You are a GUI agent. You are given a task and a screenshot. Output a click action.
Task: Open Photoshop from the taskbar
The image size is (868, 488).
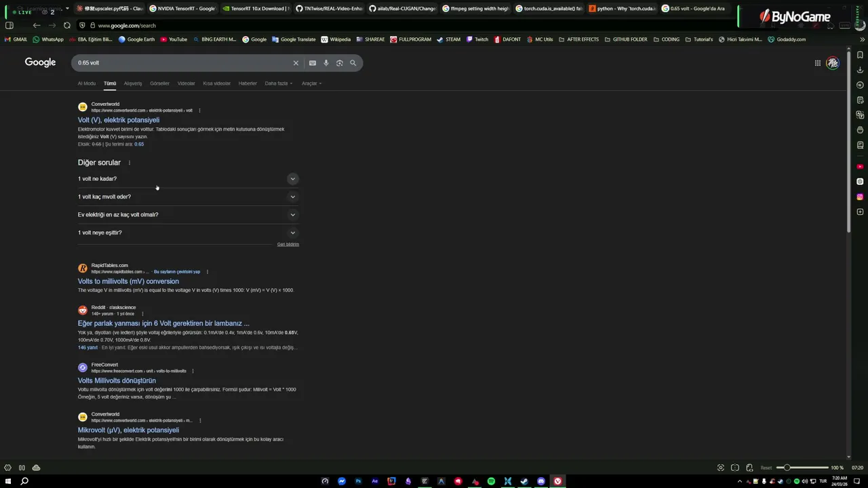358,481
